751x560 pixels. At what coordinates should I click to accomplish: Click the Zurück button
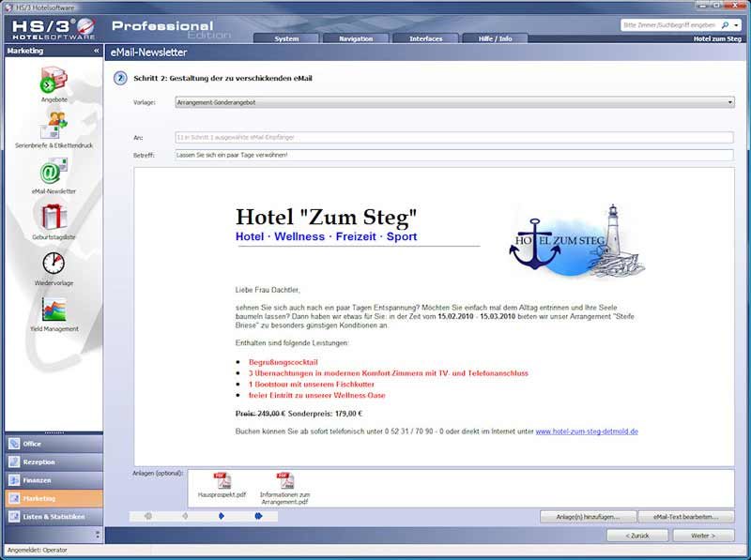click(x=637, y=536)
